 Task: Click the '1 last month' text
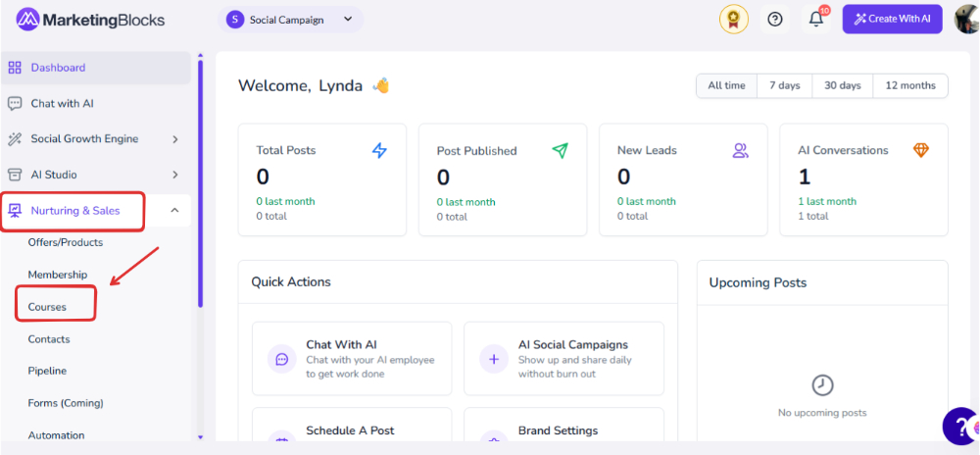(827, 201)
